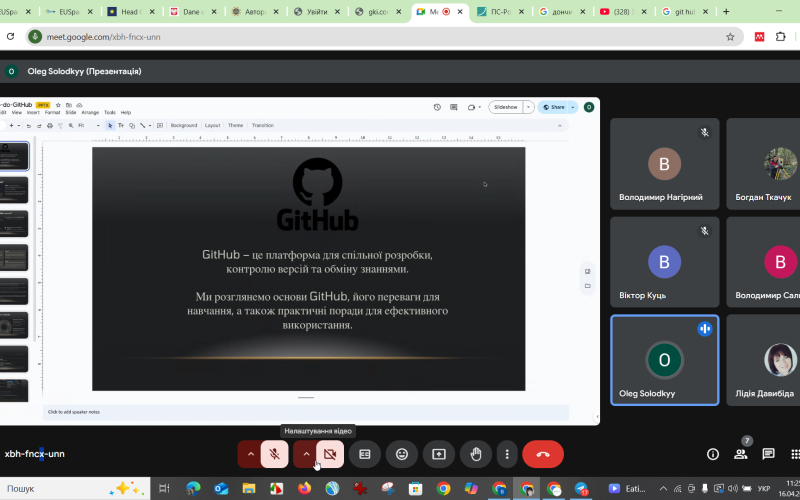Choose the select arrow cursor tool
This screenshot has width=800, height=500.
(x=110, y=126)
